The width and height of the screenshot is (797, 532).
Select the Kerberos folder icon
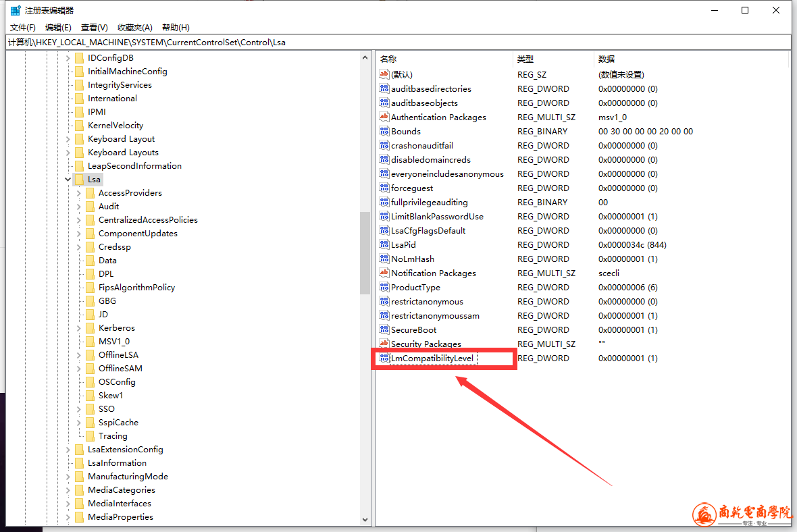point(90,328)
